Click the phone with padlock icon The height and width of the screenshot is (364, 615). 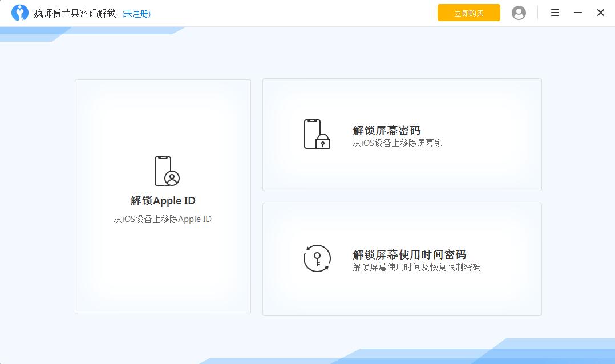317,135
